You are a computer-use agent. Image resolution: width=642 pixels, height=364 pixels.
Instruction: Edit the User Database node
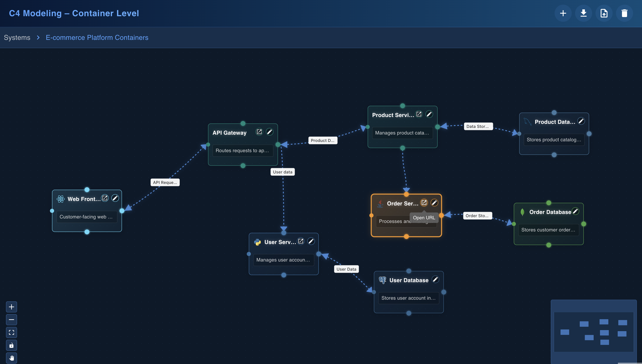(435, 279)
